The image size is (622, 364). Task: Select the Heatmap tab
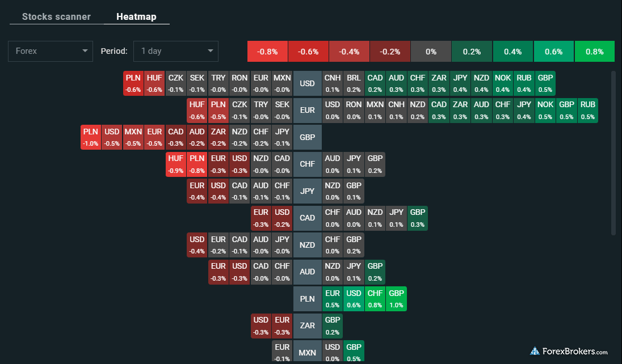coord(136,16)
